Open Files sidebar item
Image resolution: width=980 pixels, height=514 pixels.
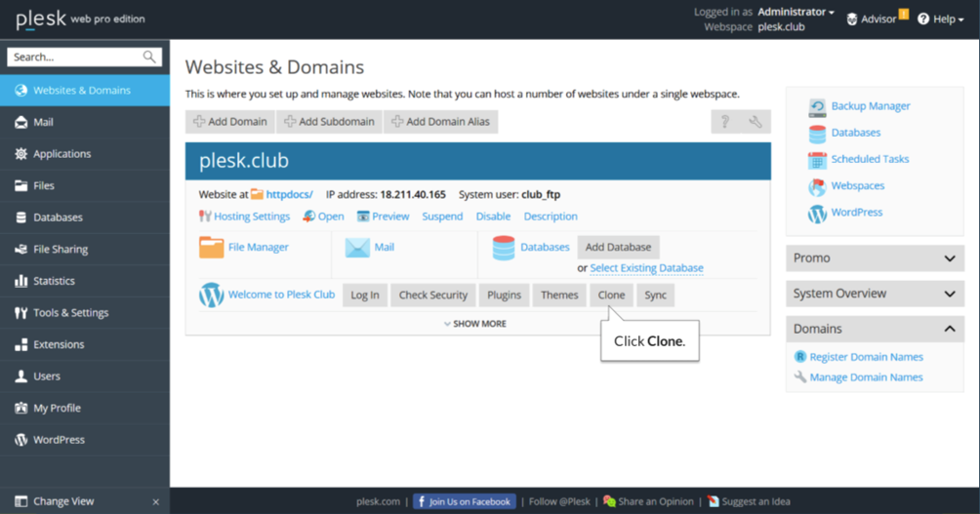click(x=84, y=185)
